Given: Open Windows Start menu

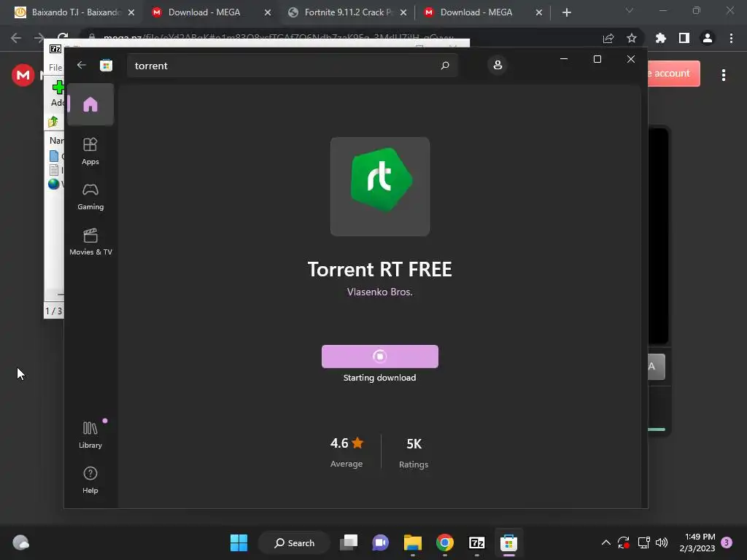Looking at the screenshot, I should click(239, 542).
